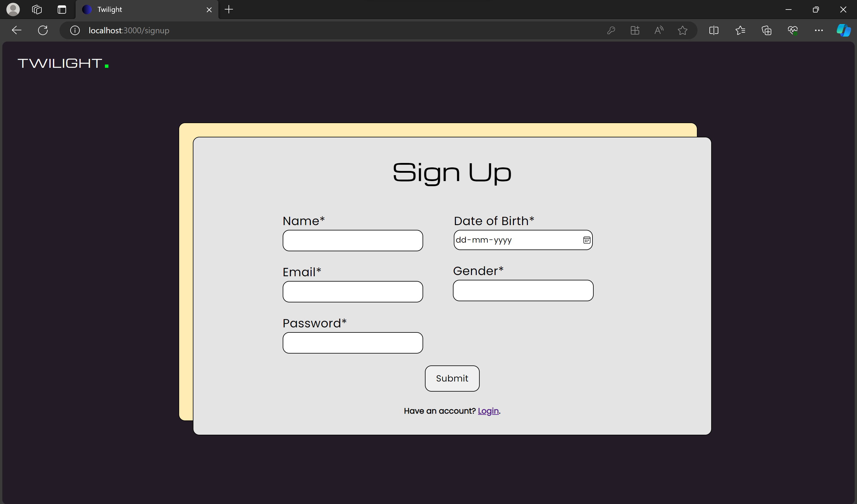Screen dimensions: 857x504
Task: Add this page to favorites
Action: pyautogui.click(x=683, y=30)
